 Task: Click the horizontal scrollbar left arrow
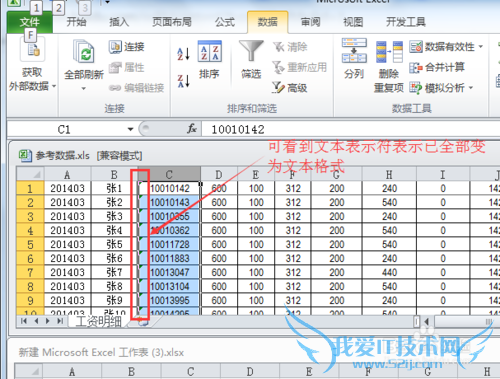coord(427,322)
